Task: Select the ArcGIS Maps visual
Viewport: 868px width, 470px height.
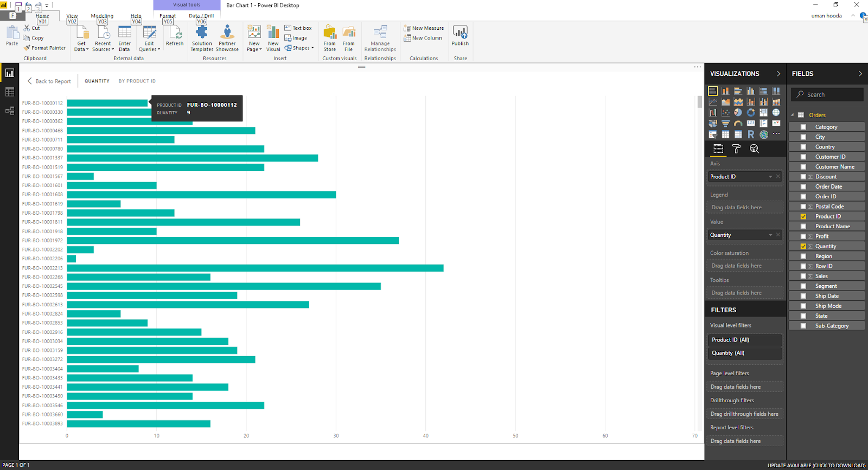Action: [x=763, y=134]
